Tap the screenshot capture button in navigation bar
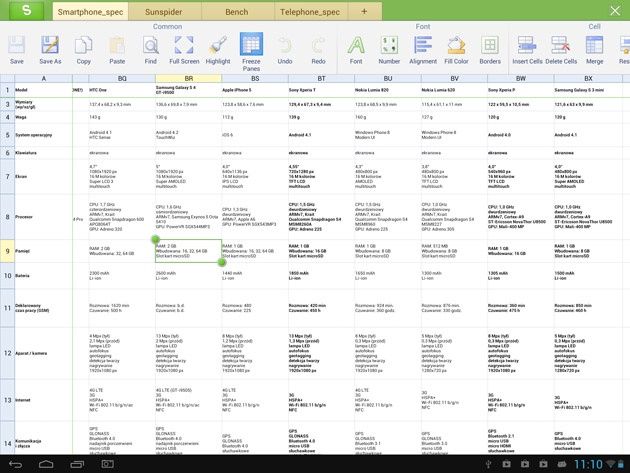The image size is (630, 473). [x=107, y=465]
